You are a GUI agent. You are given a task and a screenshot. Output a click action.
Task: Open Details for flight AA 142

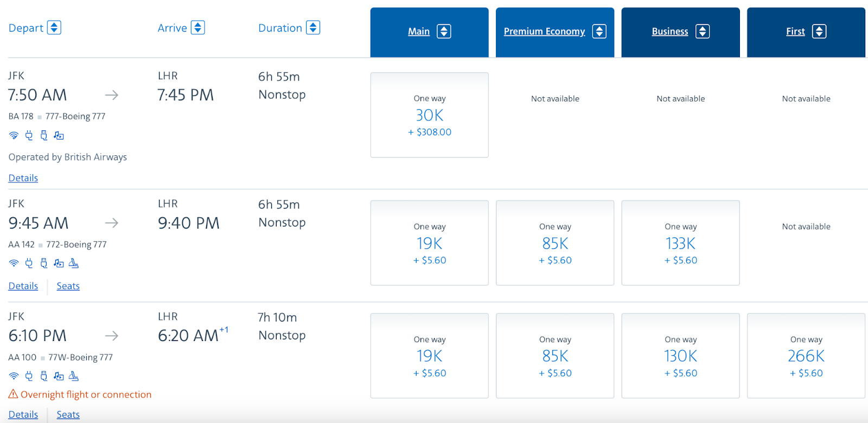click(x=23, y=286)
